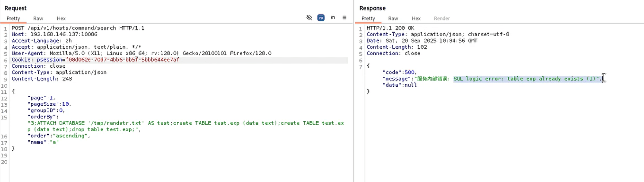The image size is (644, 182).
Task: Click the ATTACH DATABASE payload string
Action: pyautogui.click(x=185, y=126)
